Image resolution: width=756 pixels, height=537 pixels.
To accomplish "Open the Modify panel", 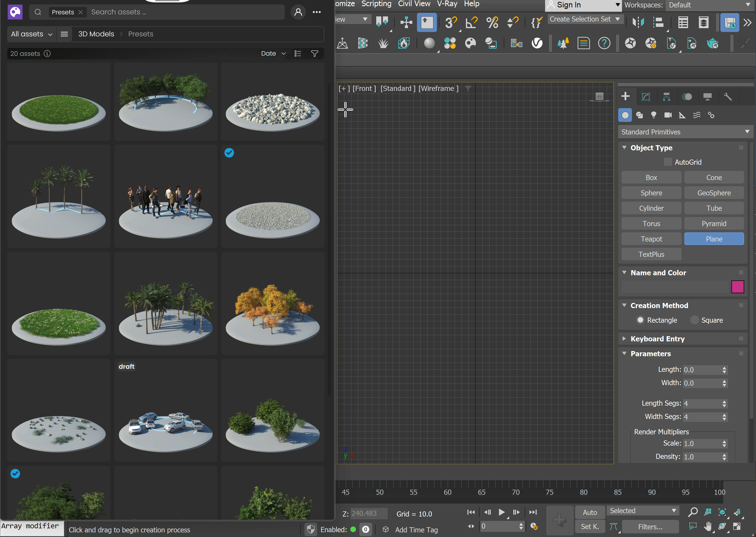I will pos(646,96).
